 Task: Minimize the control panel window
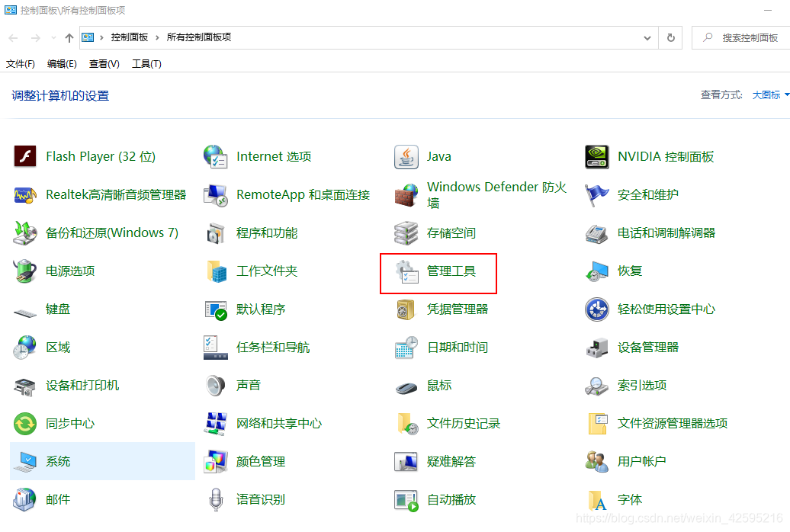point(768,10)
